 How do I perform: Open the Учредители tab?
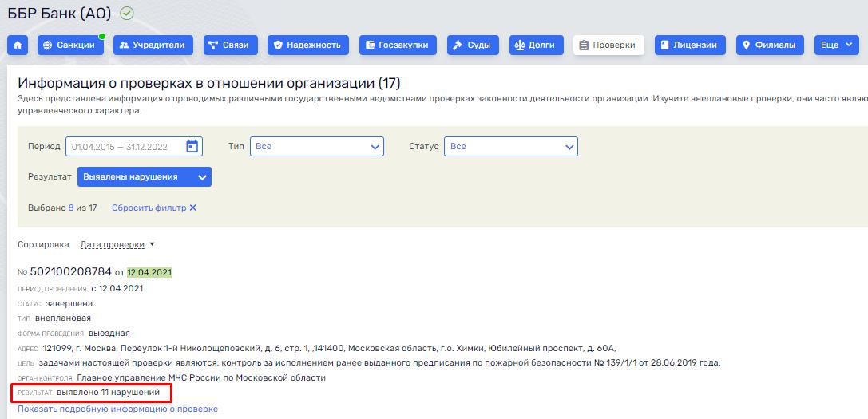(x=153, y=45)
